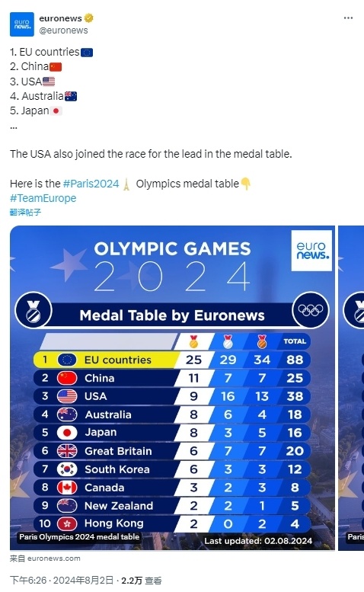This screenshot has width=364, height=592.
Task: Open the three-dot more options menu
Action: (348, 18)
